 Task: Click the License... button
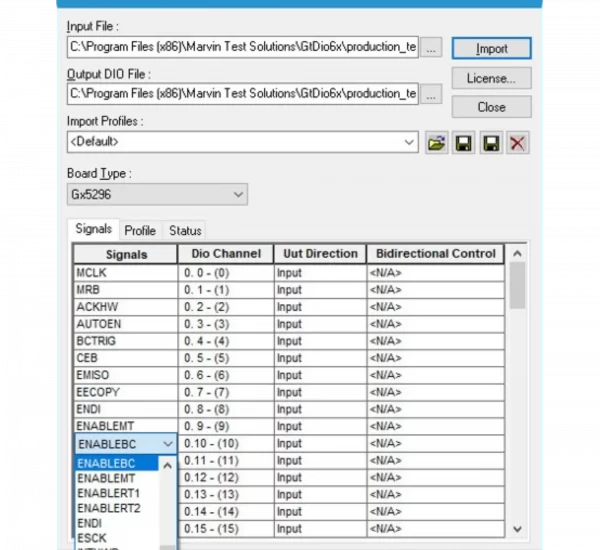coord(490,77)
